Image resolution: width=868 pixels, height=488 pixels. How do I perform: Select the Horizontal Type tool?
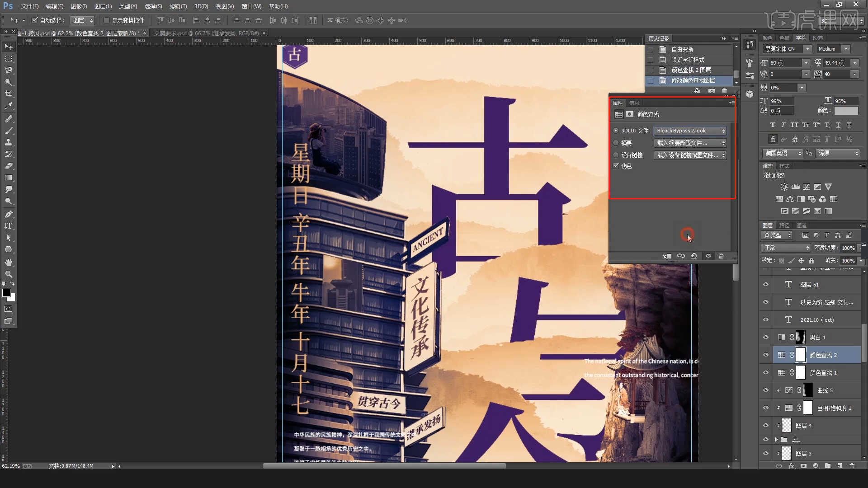9,226
